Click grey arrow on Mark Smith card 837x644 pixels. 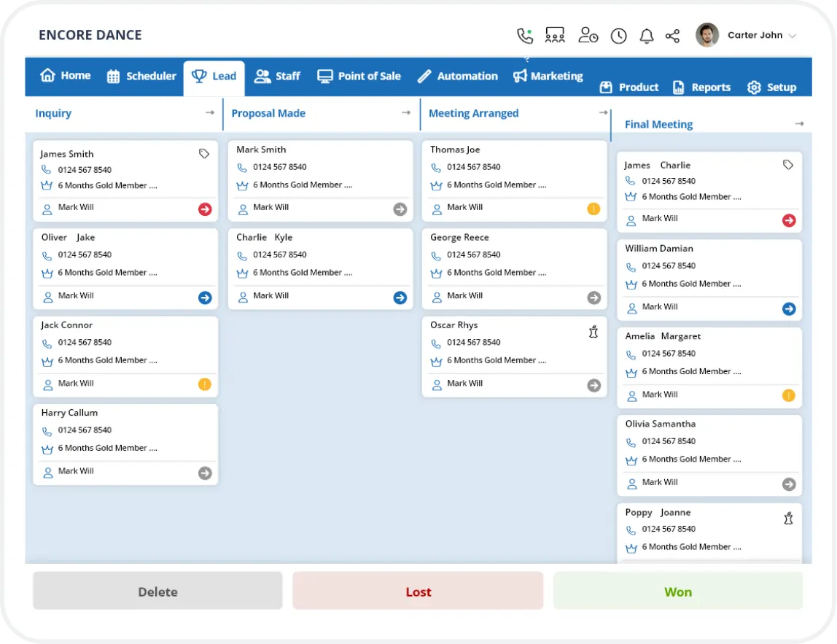click(x=400, y=209)
